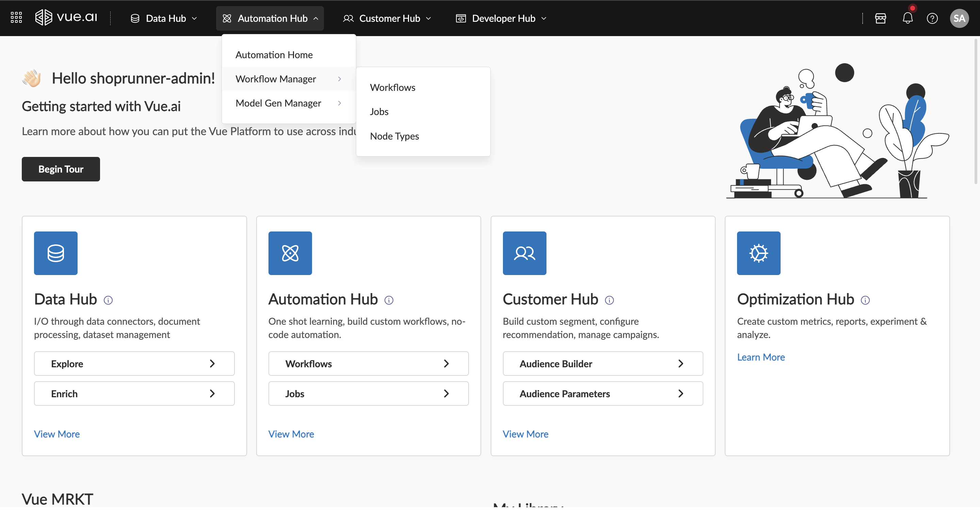Viewport: 980px width, 514px height.
Task: Click the Data Hub info icon
Action: click(108, 300)
